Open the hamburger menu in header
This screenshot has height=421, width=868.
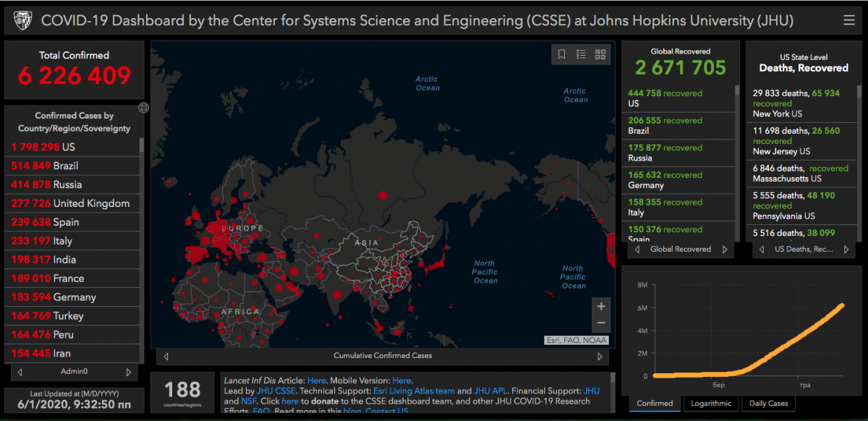pos(849,20)
